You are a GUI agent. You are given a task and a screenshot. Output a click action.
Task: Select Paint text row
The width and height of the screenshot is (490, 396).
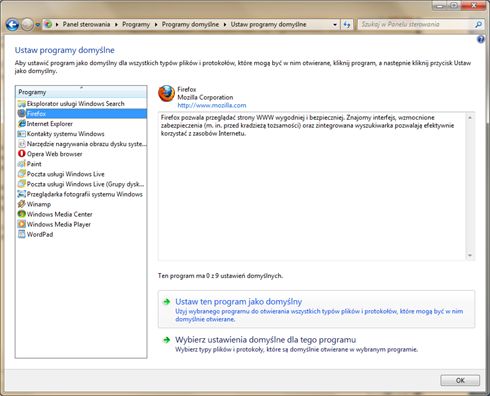click(x=34, y=164)
